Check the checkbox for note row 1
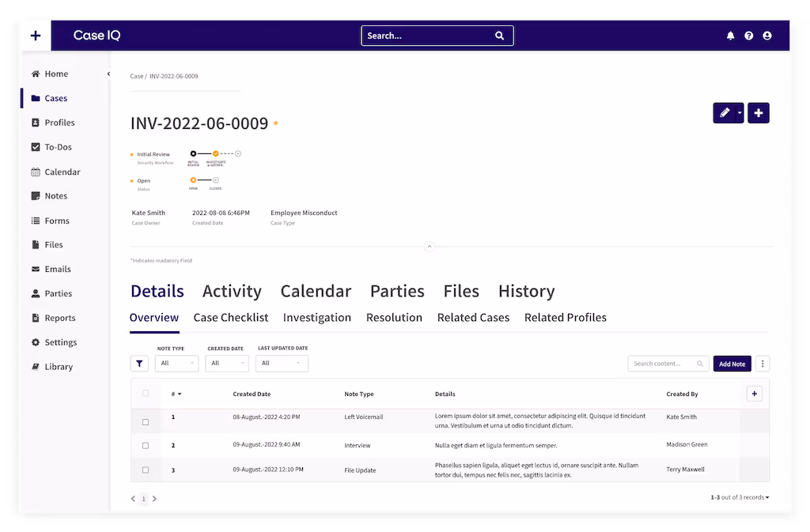 (x=146, y=422)
